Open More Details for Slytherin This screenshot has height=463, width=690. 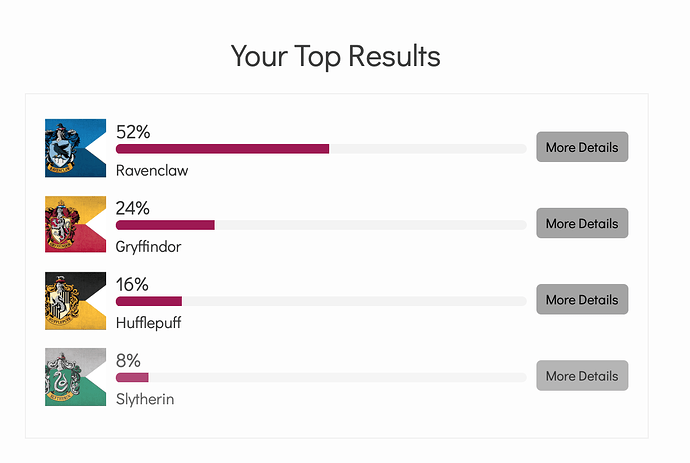tap(582, 376)
